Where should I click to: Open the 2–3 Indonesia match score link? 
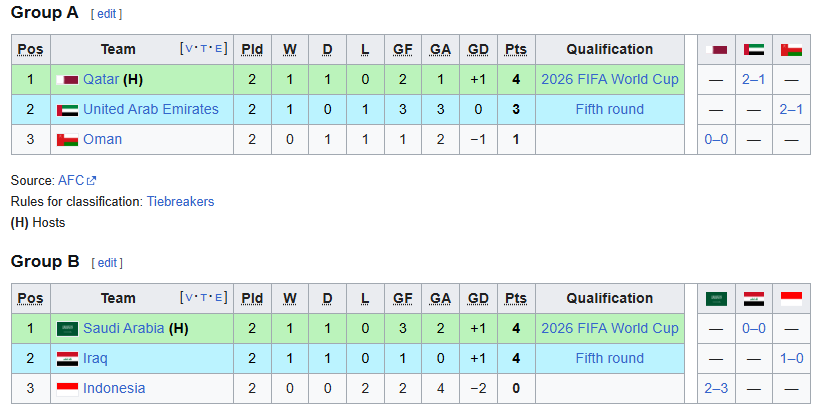point(716,388)
